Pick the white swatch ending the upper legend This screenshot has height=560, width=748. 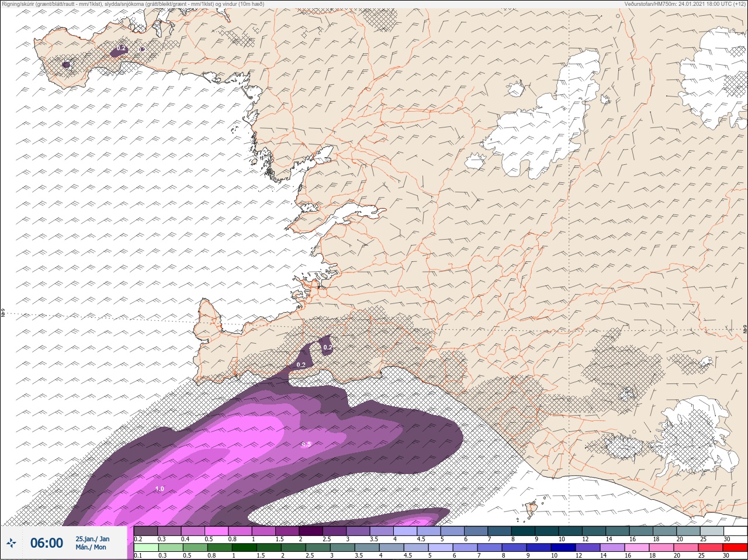(735, 531)
